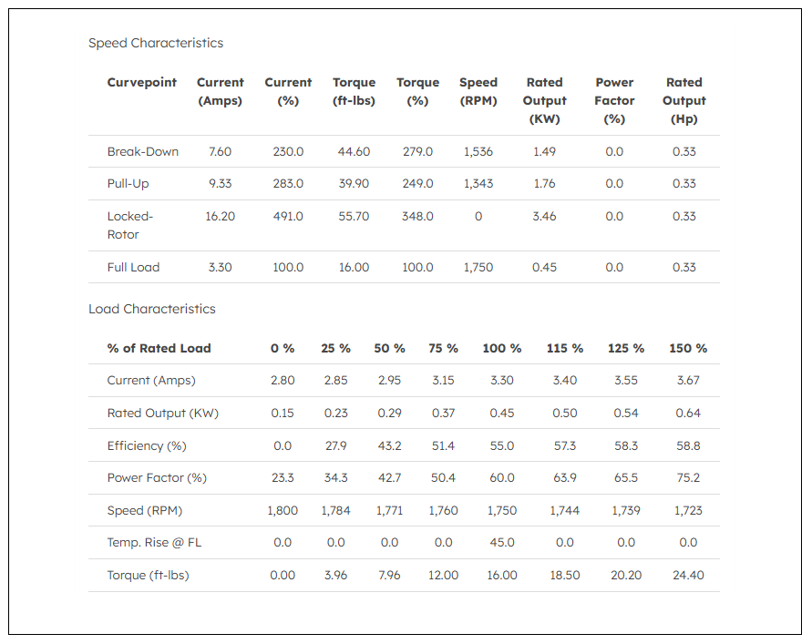The image size is (812, 644).
Task: Click the Power Factor (%) column header
Action: pyautogui.click(x=614, y=100)
